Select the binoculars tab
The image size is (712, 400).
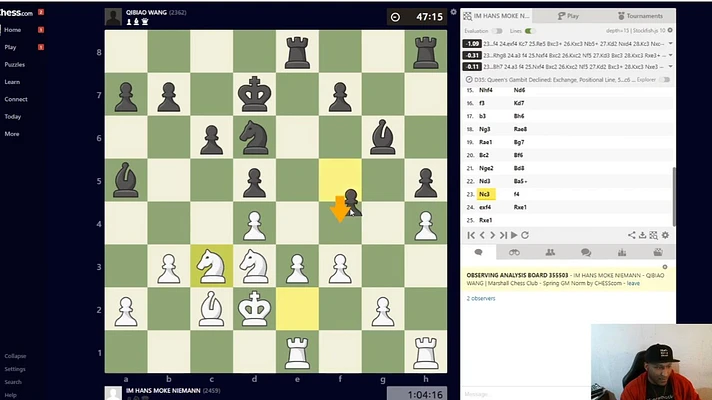click(x=514, y=252)
